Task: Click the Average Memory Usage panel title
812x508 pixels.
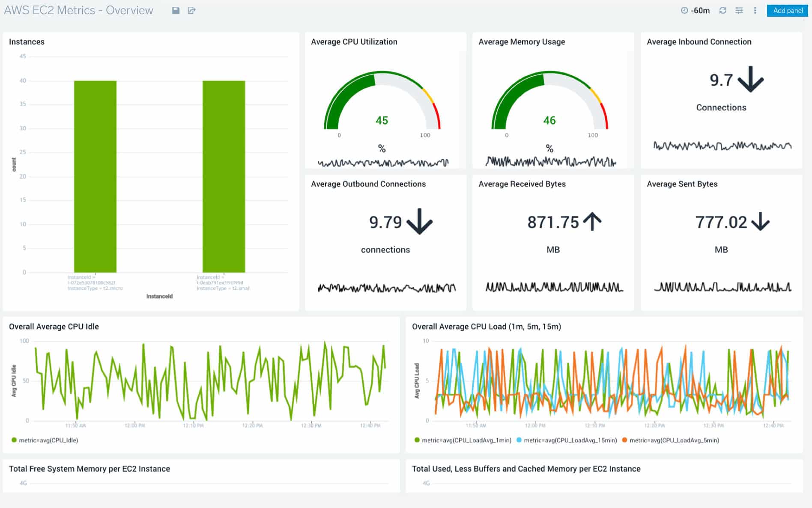Action: (522, 42)
